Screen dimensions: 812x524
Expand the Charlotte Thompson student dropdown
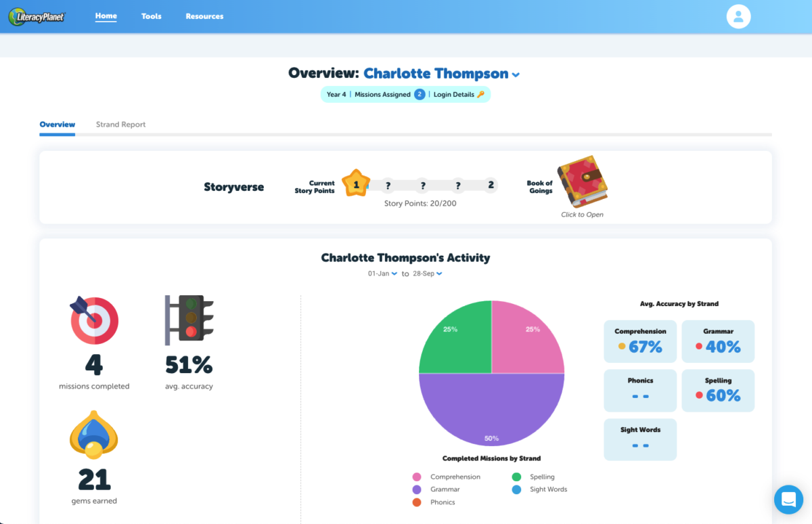[x=516, y=74]
